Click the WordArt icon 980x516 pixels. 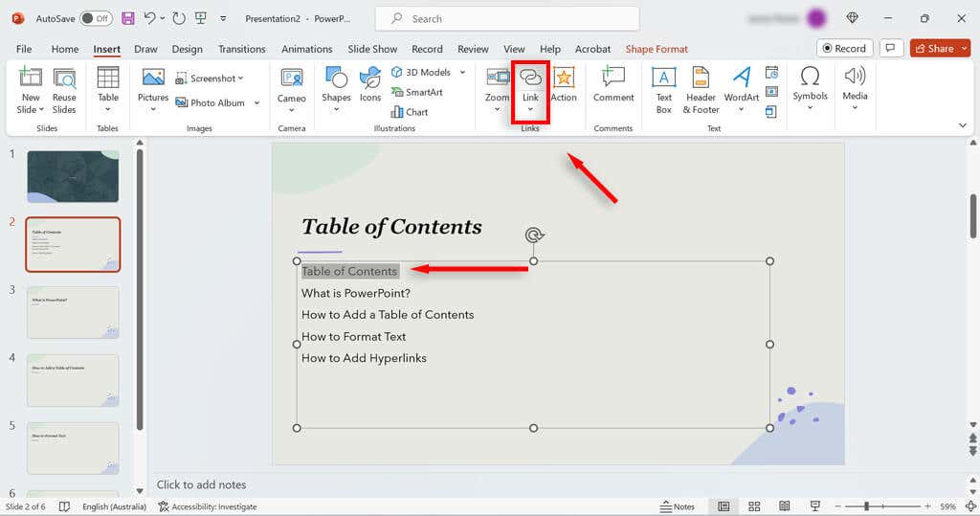tap(741, 85)
